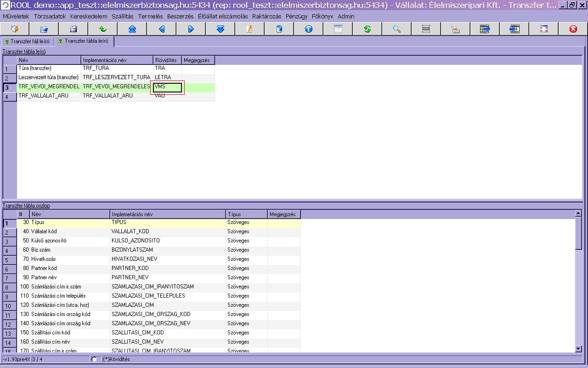The width and height of the screenshot is (588, 368).
Task: Click the magnifying glass search icon
Action: [397, 29]
